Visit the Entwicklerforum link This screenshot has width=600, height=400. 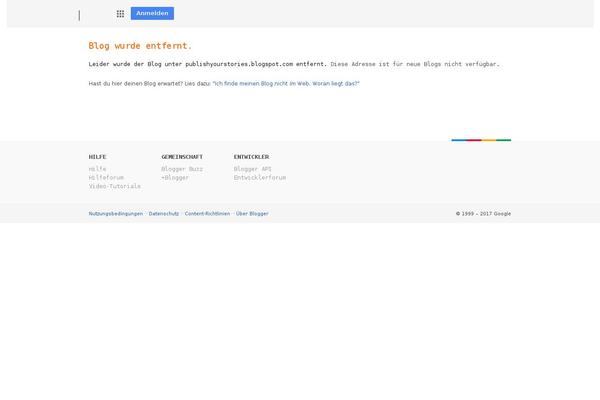coord(259,177)
